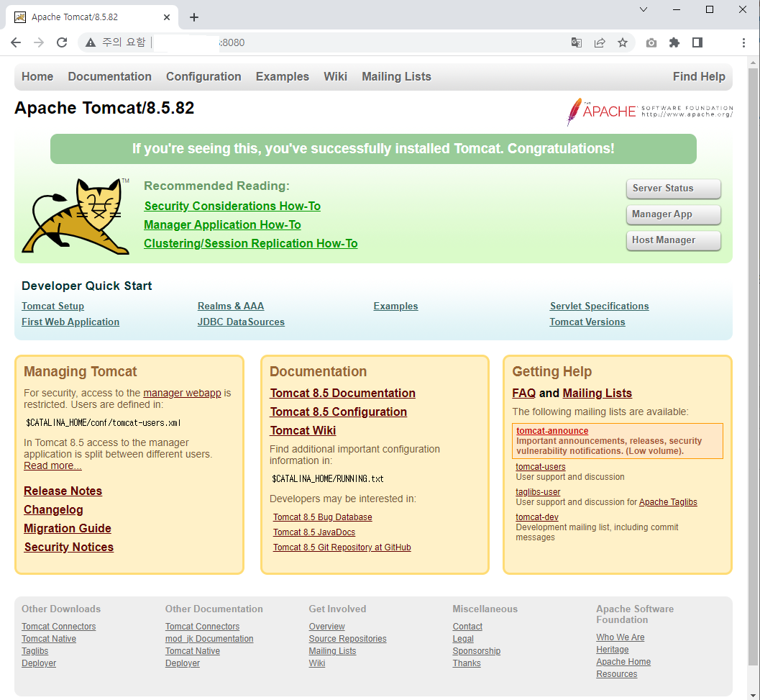Viewport: 760px width, 700px height.
Task: Open mod_jk Documentation footer link
Action: [209, 639]
